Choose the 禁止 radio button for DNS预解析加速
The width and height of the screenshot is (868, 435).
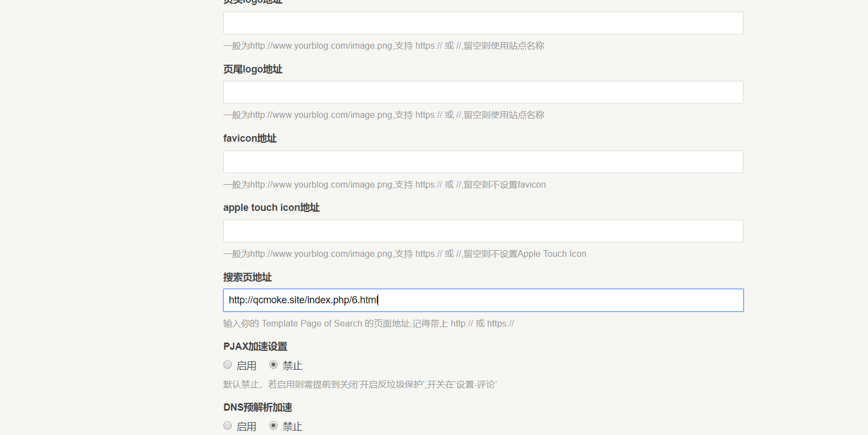(274, 426)
